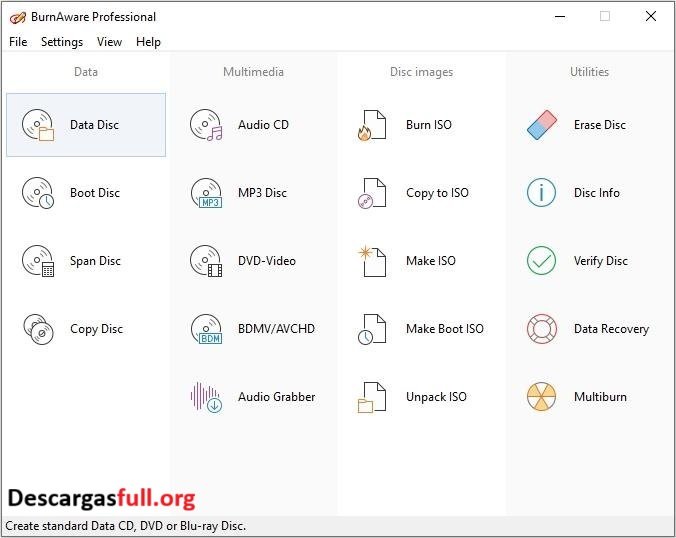Click the Verify Disc label
The width and height of the screenshot is (676, 538).
pyautogui.click(x=600, y=261)
